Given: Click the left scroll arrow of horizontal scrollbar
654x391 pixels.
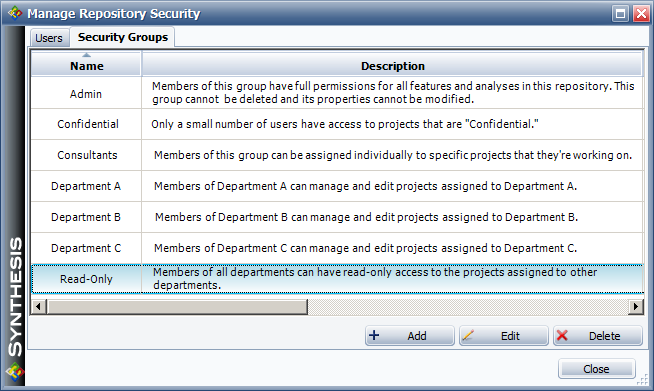Looking at the screenshot, I should [x=38, y=307].
